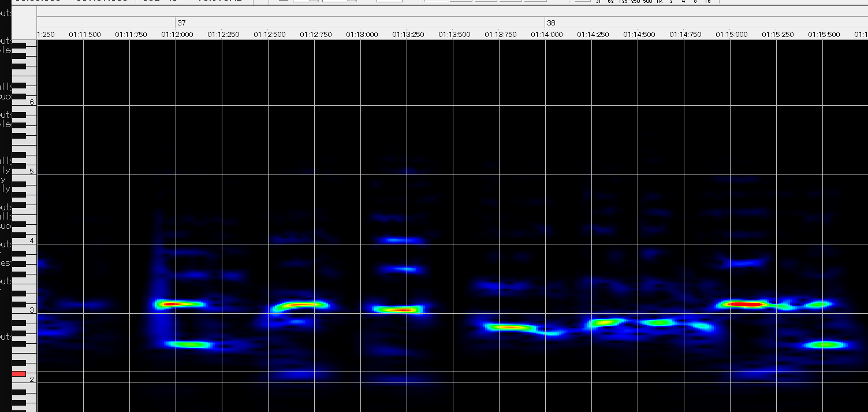Click the octave 2 label on the keyboard

[x=32, y=380]
